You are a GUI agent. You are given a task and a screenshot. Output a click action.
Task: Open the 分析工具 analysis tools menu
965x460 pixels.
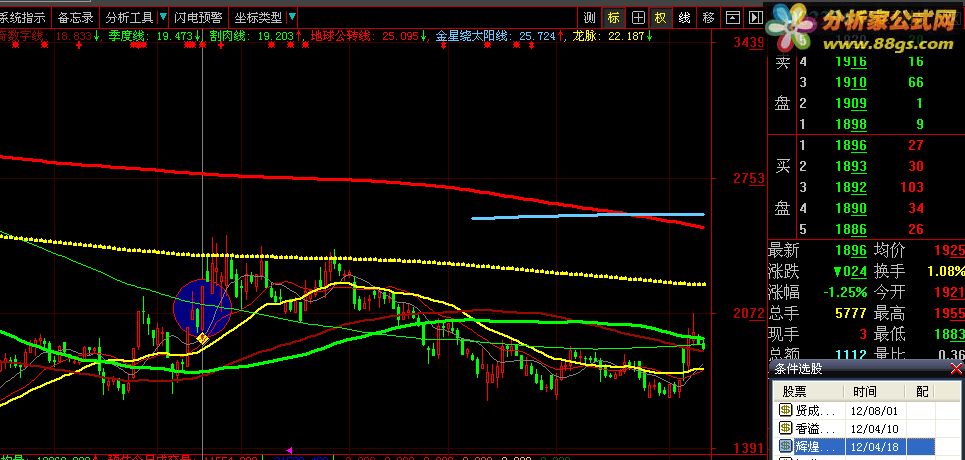(x=129, y=17)
